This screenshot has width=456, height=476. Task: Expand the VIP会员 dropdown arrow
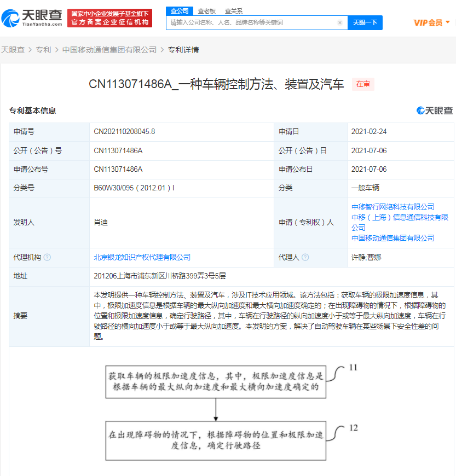pos(447,22)
